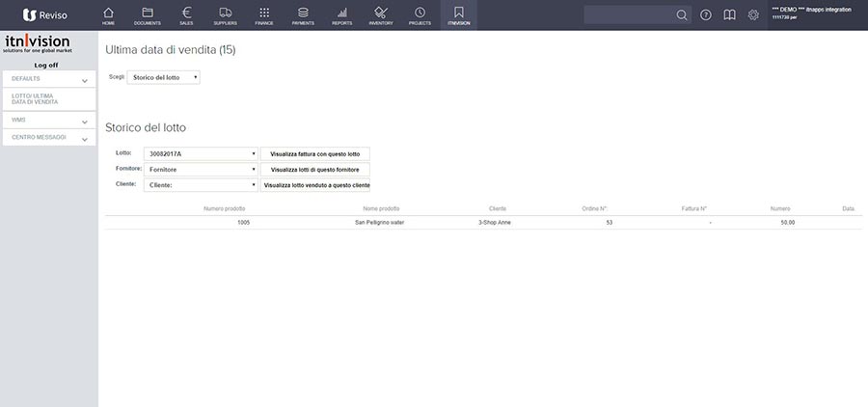Open the Payments coins icon
The image size is (868, 407).
point(303,14)
